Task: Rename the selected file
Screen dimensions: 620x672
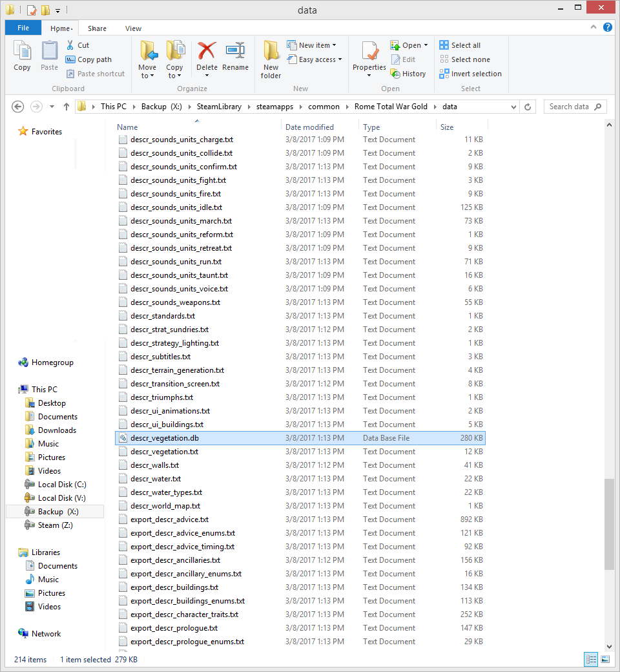Action: pos(235,56)
